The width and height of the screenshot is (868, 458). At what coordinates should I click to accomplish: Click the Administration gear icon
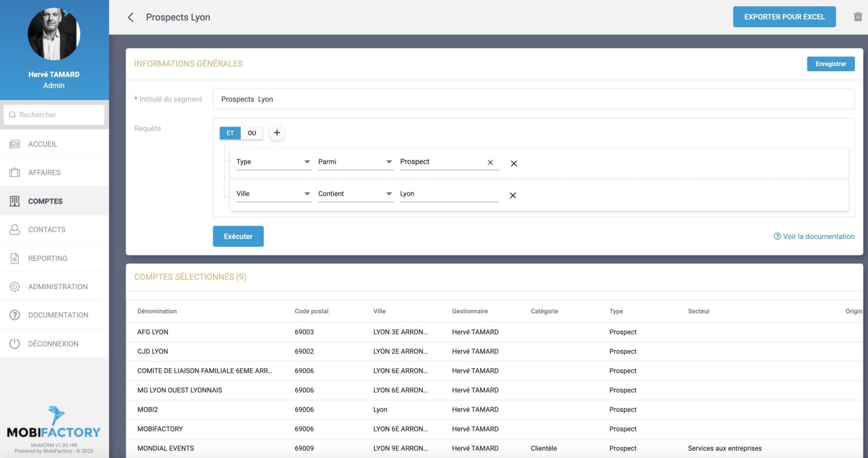15,287
